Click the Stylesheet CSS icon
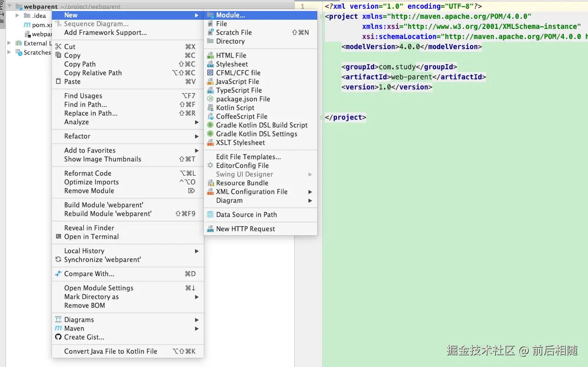 click(210, 64)
